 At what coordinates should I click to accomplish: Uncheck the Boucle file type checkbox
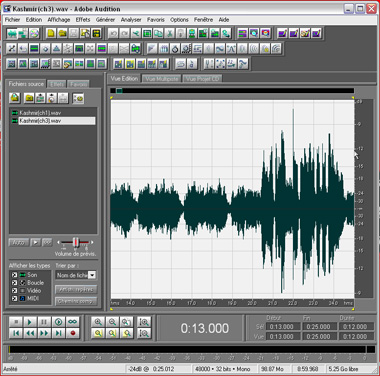pyautogui.click(x=14, y=283)
